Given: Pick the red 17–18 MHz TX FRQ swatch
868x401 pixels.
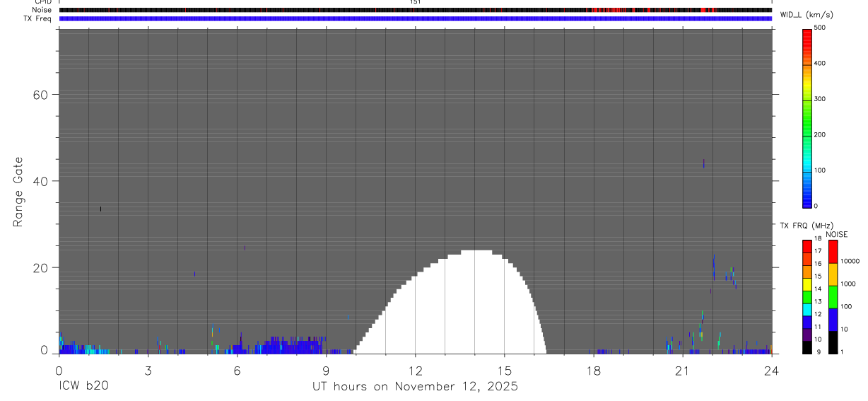Looking at the screenshot, I should pos(807,246).
